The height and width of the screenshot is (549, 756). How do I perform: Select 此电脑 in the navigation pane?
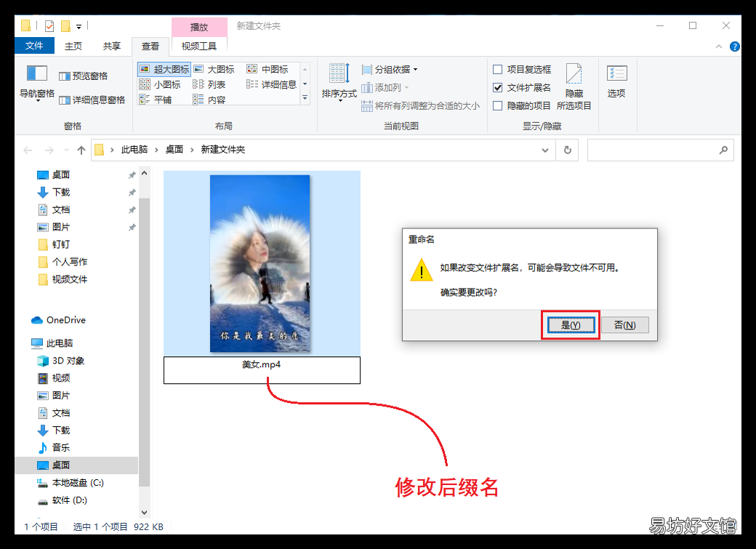point(60,343)
